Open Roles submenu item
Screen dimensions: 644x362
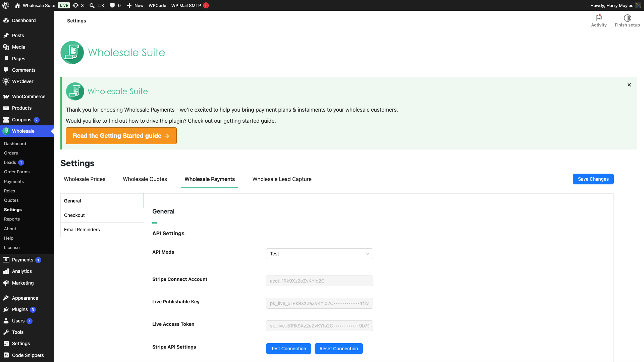[10, 191]
